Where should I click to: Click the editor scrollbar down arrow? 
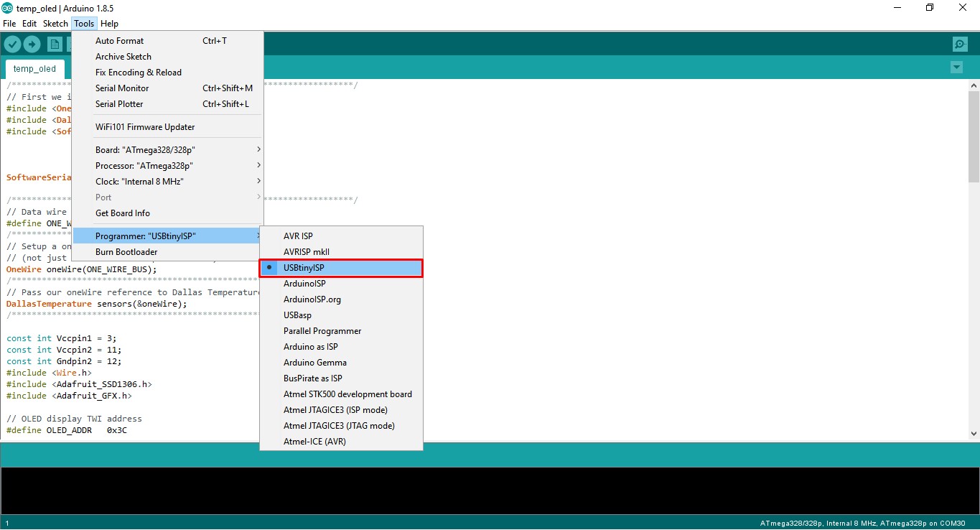coord(974,433)
